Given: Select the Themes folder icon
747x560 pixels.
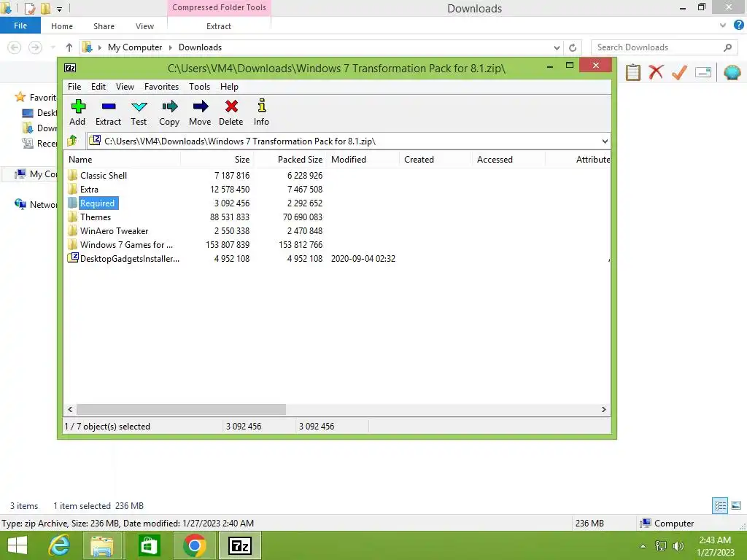Looking at the screenshot, I should click(72, 217).
